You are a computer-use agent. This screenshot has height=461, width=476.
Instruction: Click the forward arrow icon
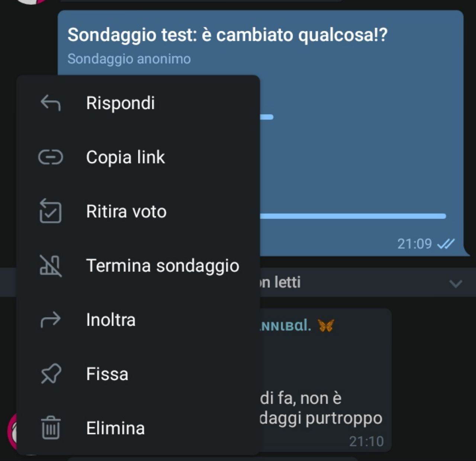pyautogui.click(x=51, y=320)
